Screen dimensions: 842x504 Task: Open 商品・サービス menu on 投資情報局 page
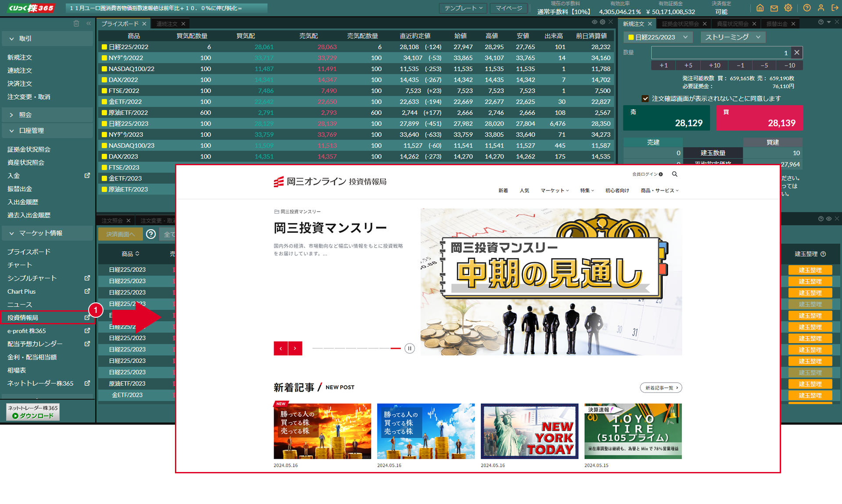pyautogui.click(x=660, y=191)
